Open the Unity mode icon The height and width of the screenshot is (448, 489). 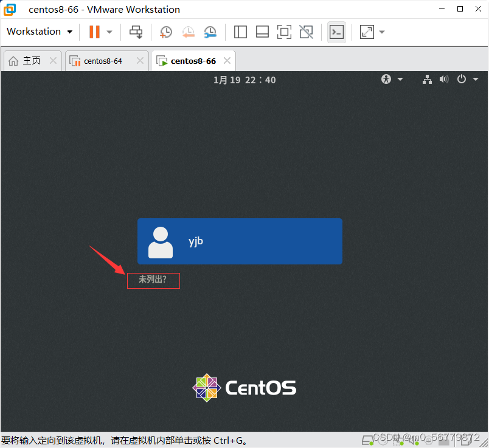(306, 32)
